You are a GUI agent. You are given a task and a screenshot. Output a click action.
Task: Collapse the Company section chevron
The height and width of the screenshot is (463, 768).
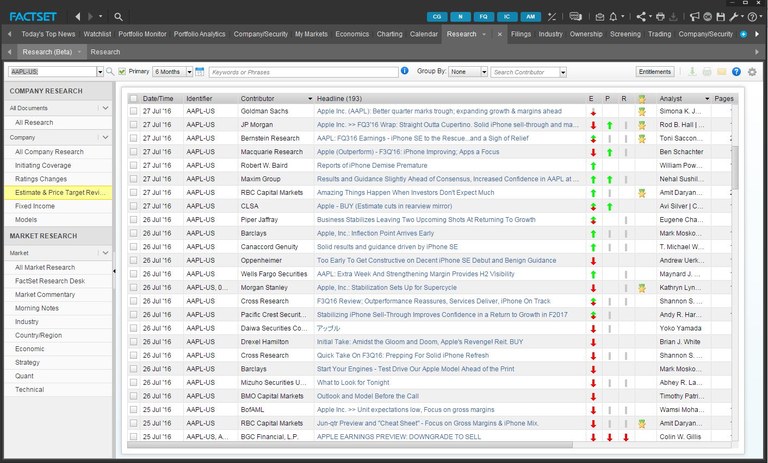pyautogui.click(x=105, y=137)
